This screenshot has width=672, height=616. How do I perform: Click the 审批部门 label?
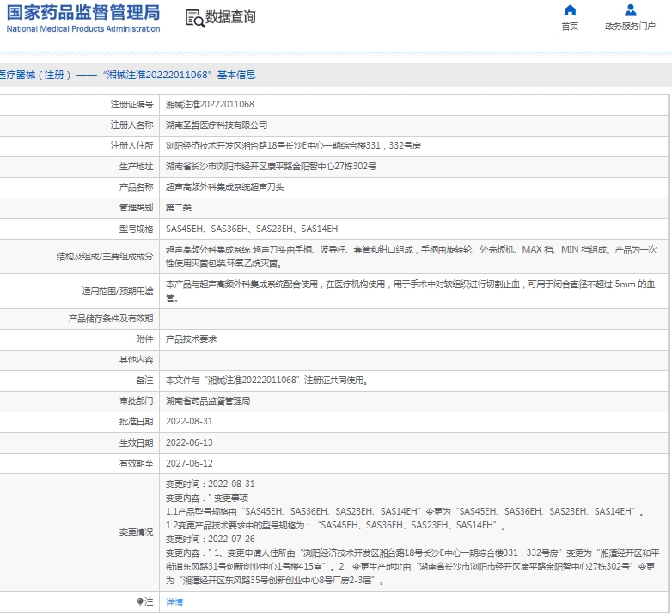coord(136,401)
